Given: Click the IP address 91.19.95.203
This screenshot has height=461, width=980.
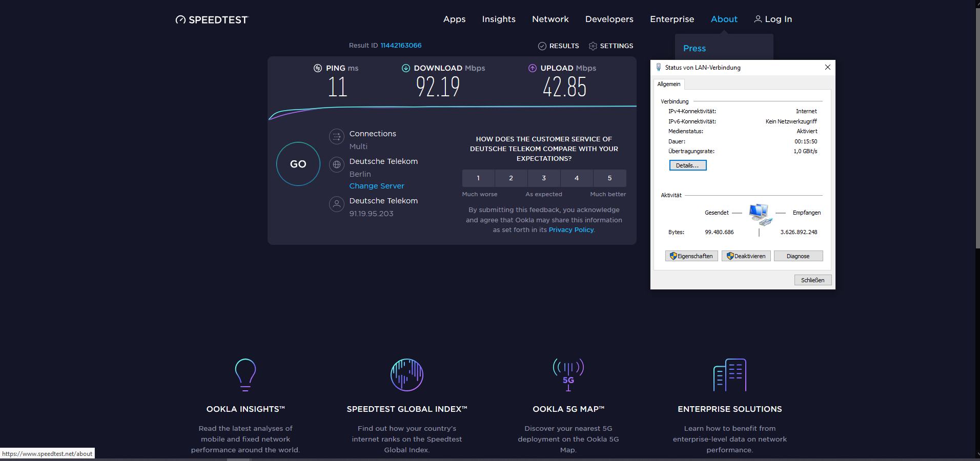Looking at the screenshot, I should 372,214.
